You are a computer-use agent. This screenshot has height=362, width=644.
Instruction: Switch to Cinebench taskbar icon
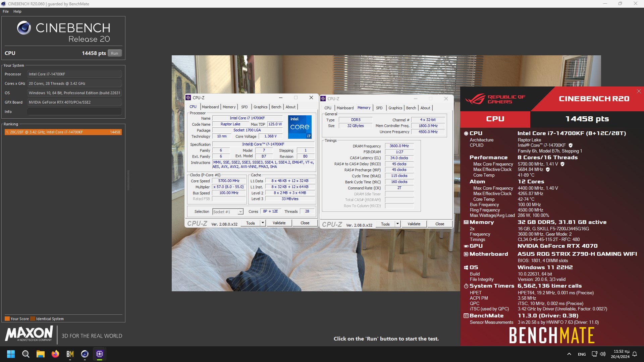click(x=85, y=354)
